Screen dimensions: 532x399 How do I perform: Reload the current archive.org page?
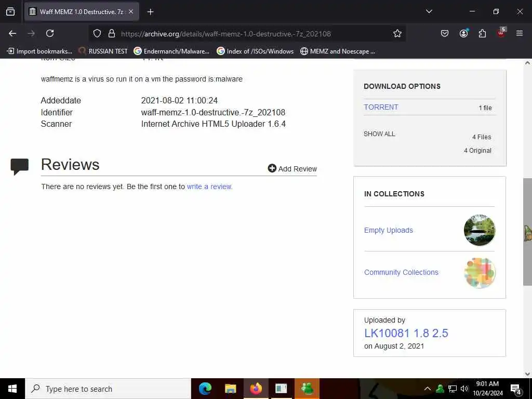pos(50,33)
